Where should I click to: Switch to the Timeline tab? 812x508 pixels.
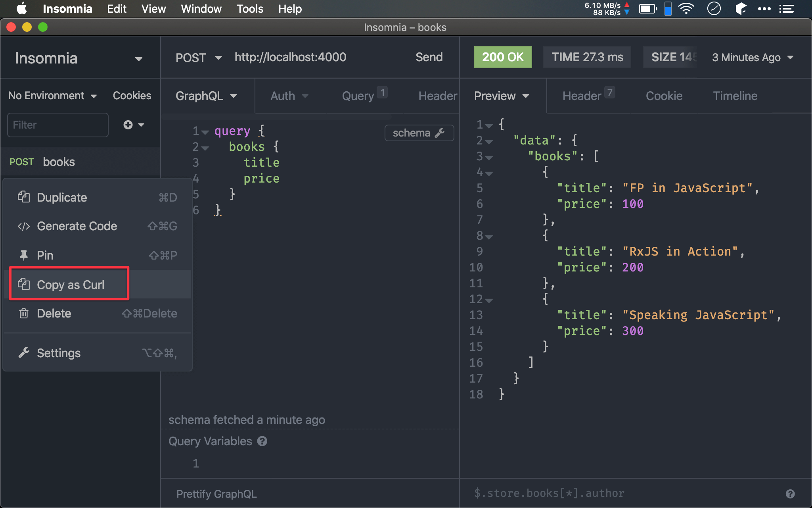[735, 95]
